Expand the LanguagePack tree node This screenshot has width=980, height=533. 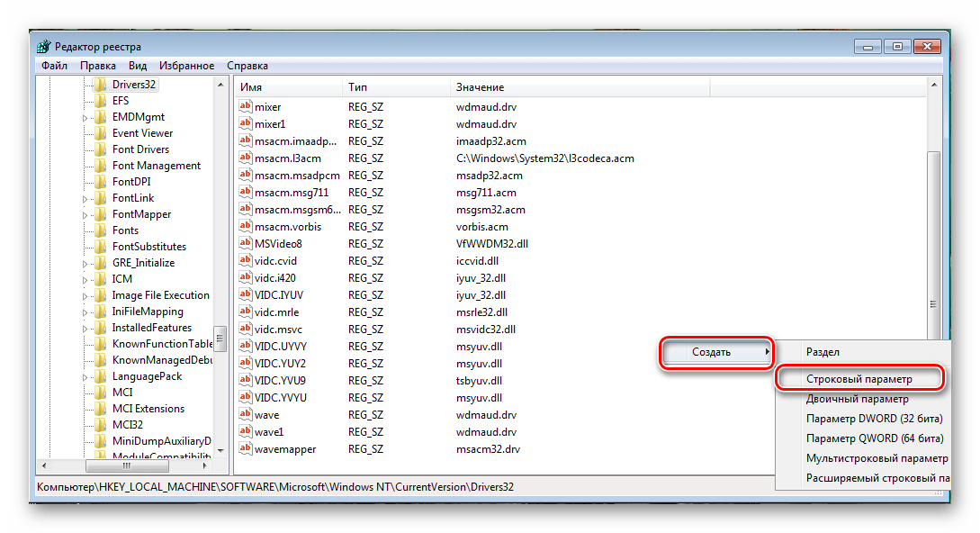[85, 376]
